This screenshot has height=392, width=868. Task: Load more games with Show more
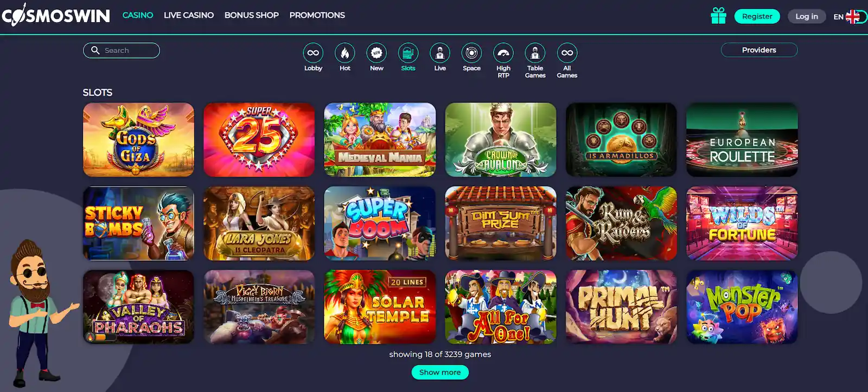pos(440,372)
